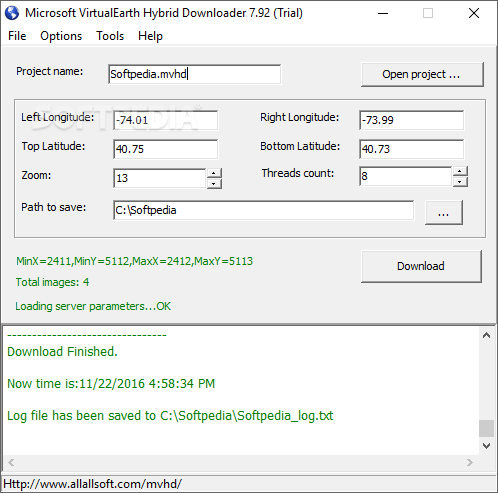Image resolution: width=498 pixels, height=493 pixels.
Task: Start the Download button
Action: [421, 266]
